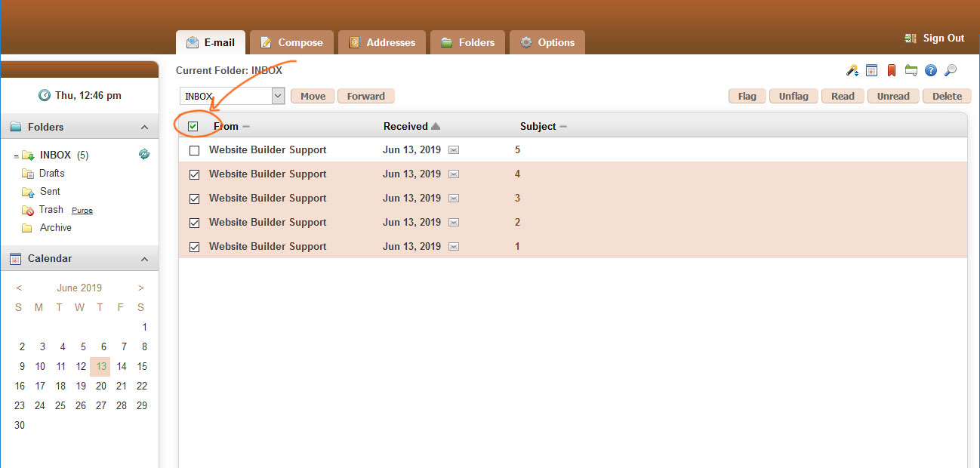Click the green fetch mail tray icon
The width and height of the screenshot is (980, 468).
pos(911,70)
